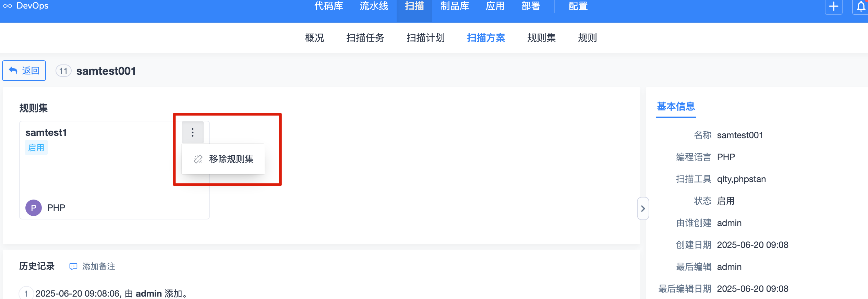This screenshot has width=868, height=299.
Task: Click the 由谁创建 value admin
Action: 729,223
